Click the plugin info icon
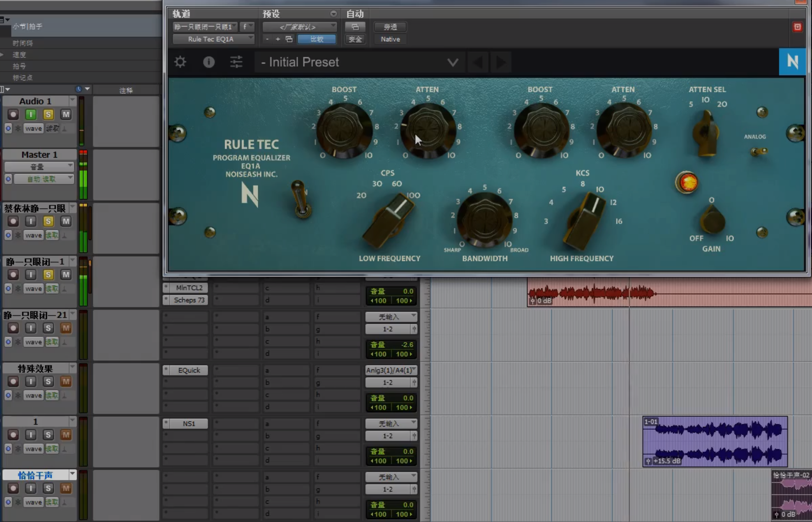This screenshot has height=522, width=812. point(209,62)
